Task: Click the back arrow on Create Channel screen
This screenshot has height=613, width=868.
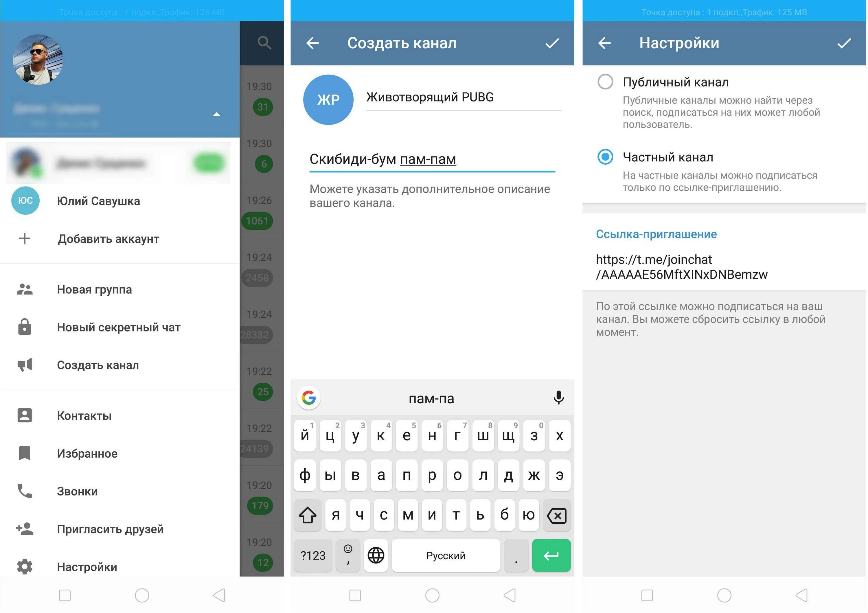Action: point(312,43)
